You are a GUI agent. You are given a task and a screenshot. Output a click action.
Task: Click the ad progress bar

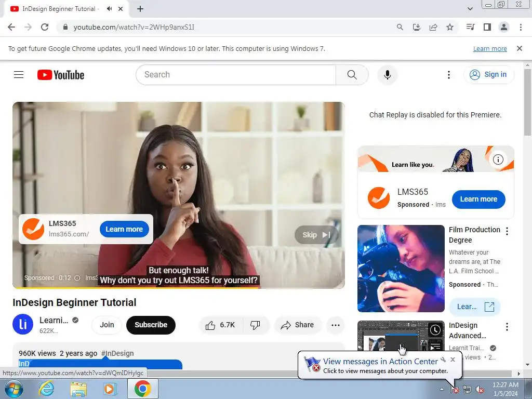click(179, 288)
